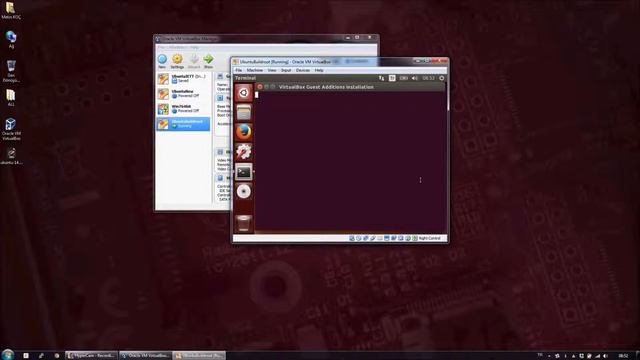Viewport: 640px width, 360px height.
Task: Click New in VirtualBox Manager toolbar
Action: click(x=162, y=61)
